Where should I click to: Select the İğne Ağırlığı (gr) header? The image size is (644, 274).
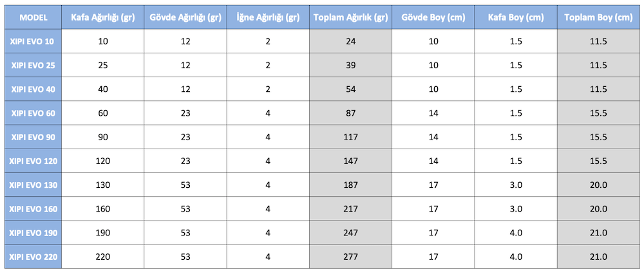pyautogui.click(x=268, y=17)
